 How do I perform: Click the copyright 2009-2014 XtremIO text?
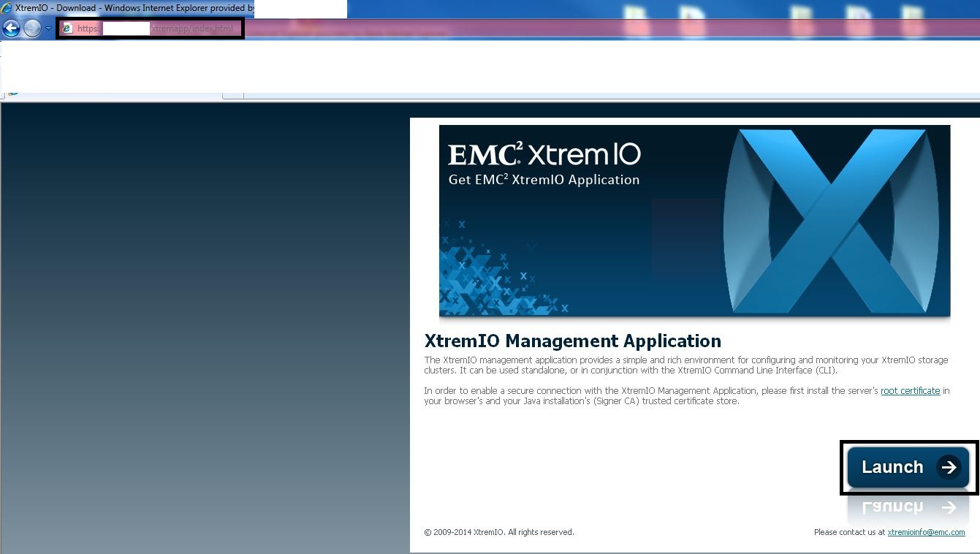(498, 532)
